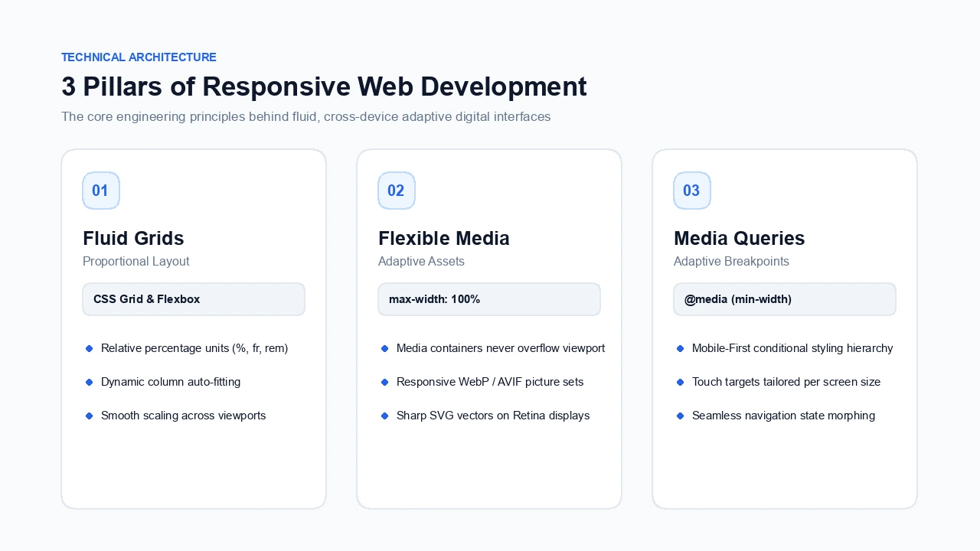The height and width of the screenshot is (551, 980).
Task: Click bullet dot beside Smooth scaling across viewports
Action: point(89,416)
